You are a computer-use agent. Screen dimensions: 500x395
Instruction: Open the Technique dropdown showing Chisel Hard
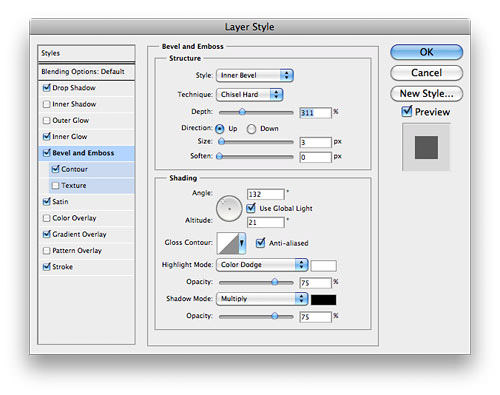click(250, 95)
